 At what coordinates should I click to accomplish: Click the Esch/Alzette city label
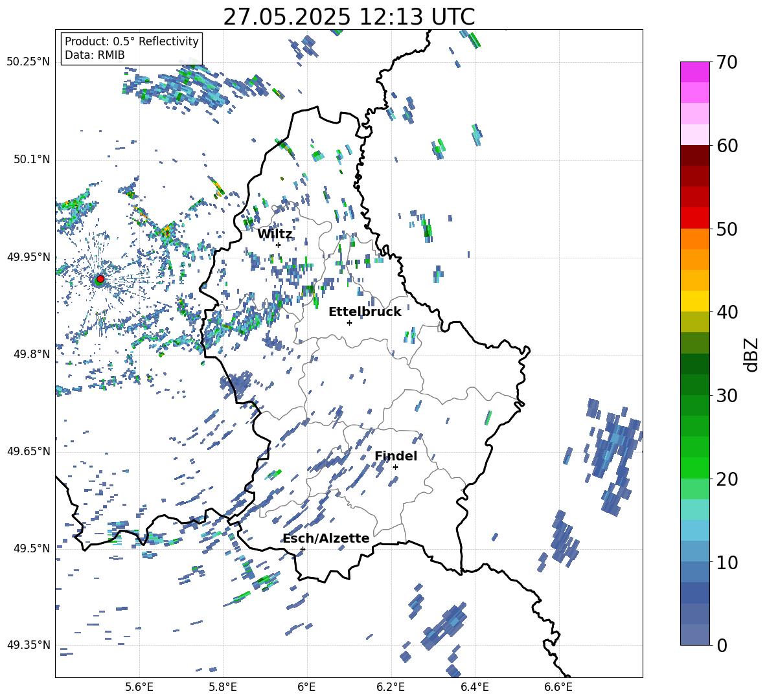pyautogui.click(x=326, y=538)
